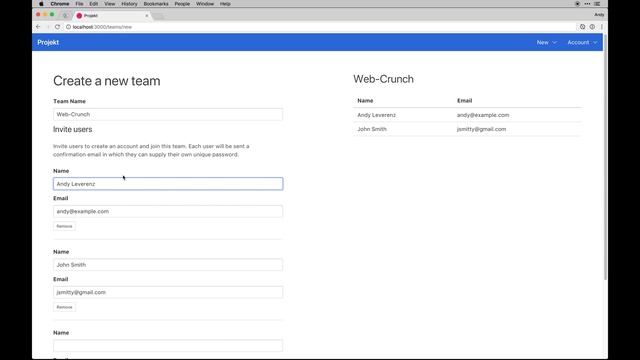Click the page vertical scrollbar

click(605, 157)
